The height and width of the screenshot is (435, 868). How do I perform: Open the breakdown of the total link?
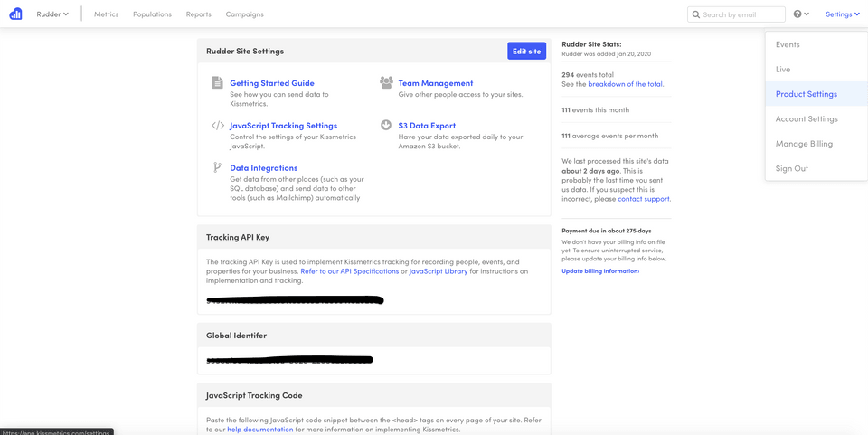(x=625, y=84)
